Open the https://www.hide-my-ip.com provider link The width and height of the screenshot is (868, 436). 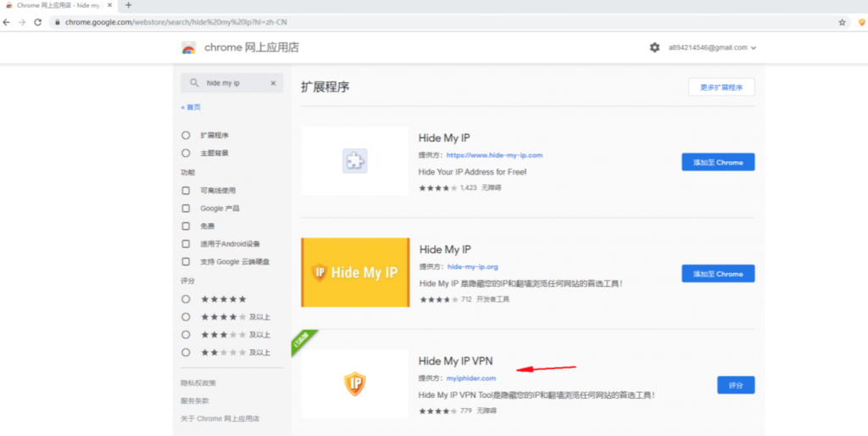pos(494,155)
